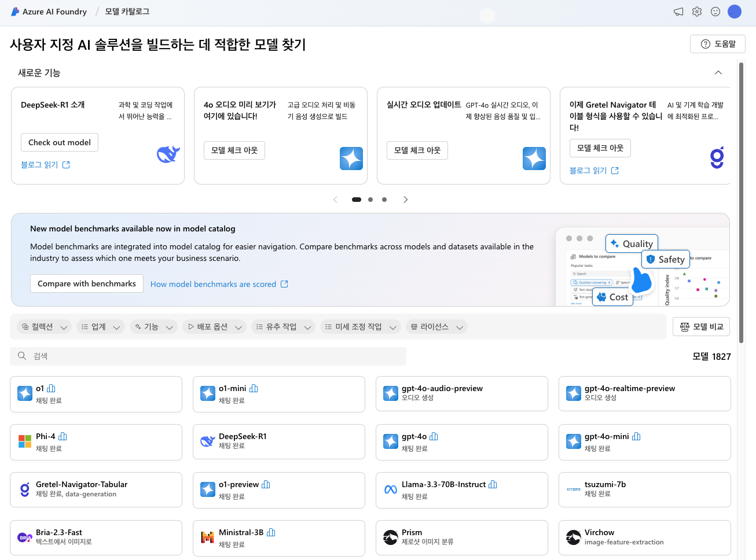Screen dimensions: 756x560
Task: Click 모델 체크 아웃 on Gretel Navigator card
Action: [600, 148]
